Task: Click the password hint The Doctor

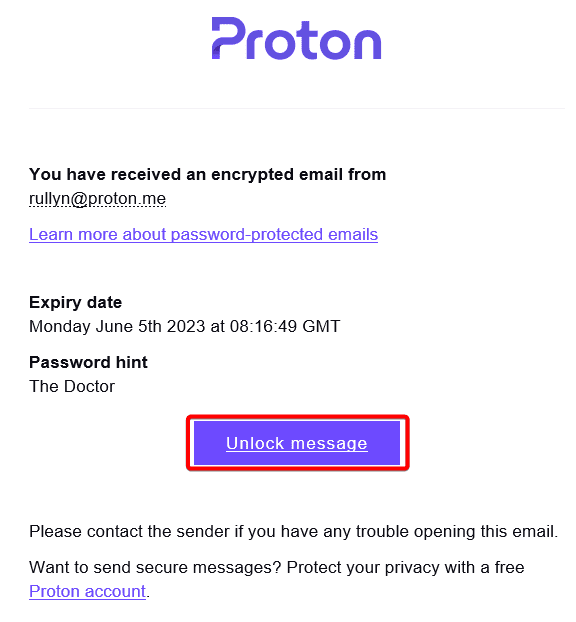Action: click(x=72, y=386)
